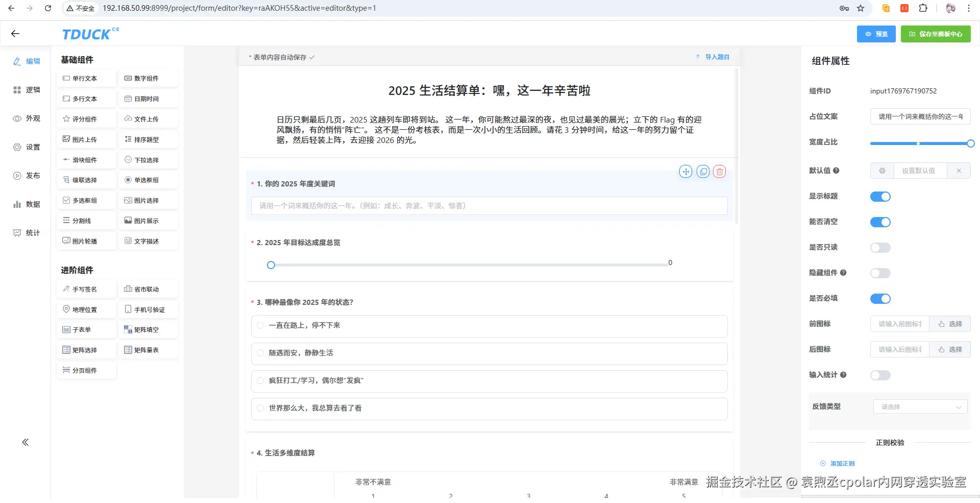
Task: Add the 矩阵填空 component
Action: [x=149, y=330]
